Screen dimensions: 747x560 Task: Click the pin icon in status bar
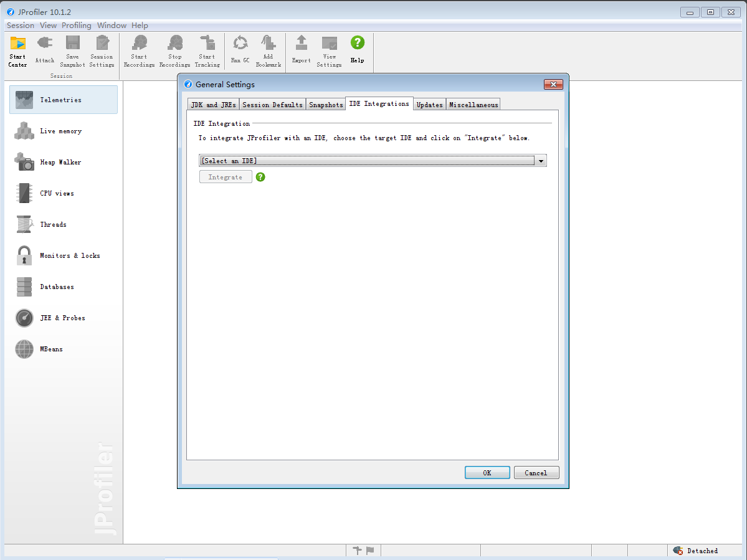coord(358,551)
